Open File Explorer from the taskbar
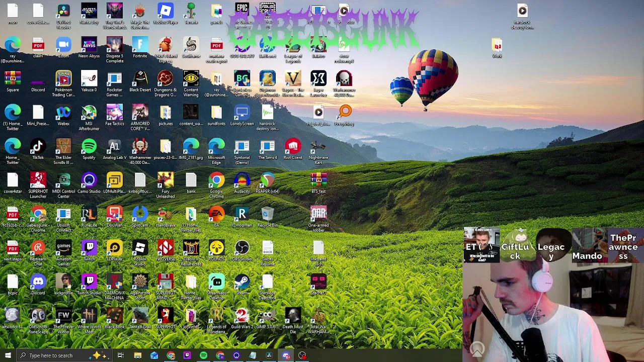Viewport: 644px width, 362px height. [137, 355]
